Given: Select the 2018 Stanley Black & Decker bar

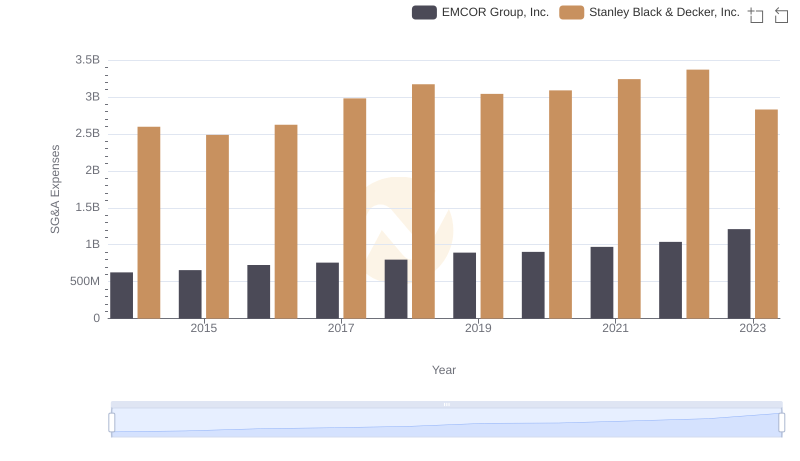Looking at the screenshot, I should (x=423, y=201).
